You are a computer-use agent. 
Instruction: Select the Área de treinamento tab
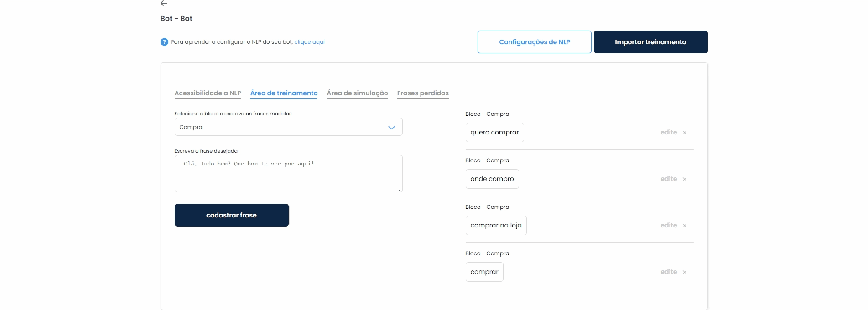click(x=284, y=93)
